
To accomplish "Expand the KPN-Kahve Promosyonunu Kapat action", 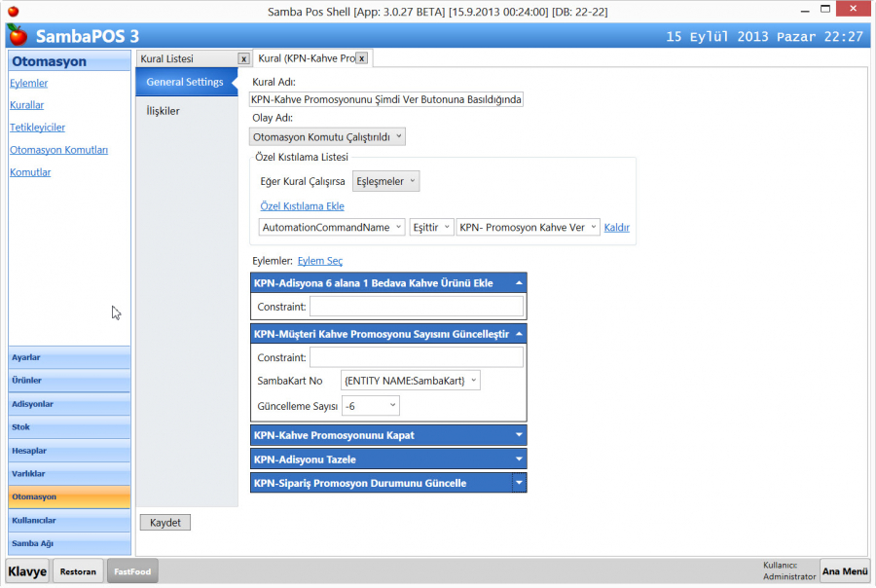I will click(x=519, y=435).
